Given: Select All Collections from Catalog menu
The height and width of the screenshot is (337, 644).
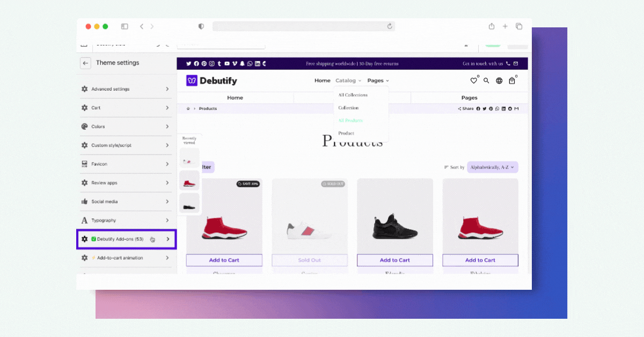Looking at the screenshot, I should (353, 95).
